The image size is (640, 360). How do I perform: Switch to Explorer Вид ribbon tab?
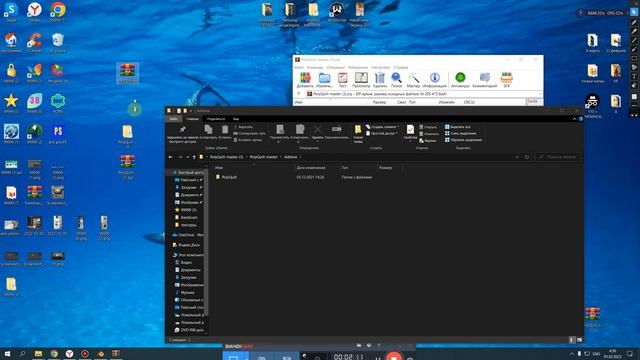coord(236,119)
